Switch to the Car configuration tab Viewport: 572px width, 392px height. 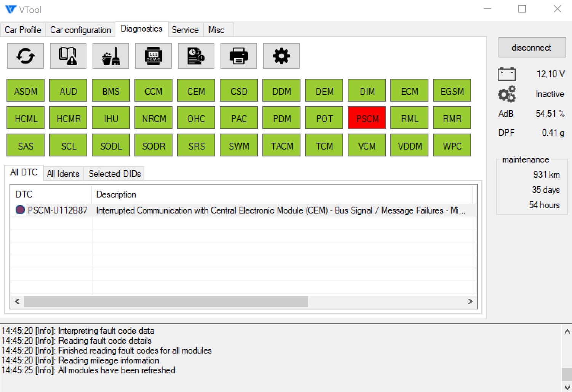coord(80,30)
